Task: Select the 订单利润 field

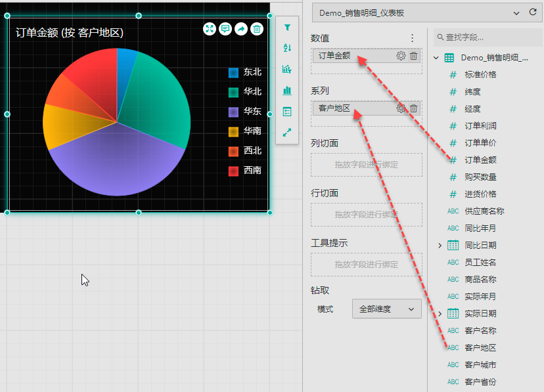Action: point(480,126)
